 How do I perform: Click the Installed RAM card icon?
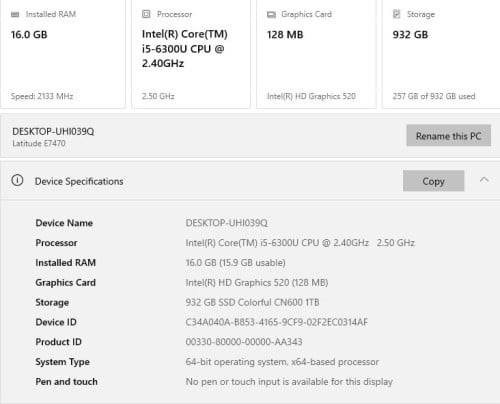pyautogui.click(x=15, y=14)
